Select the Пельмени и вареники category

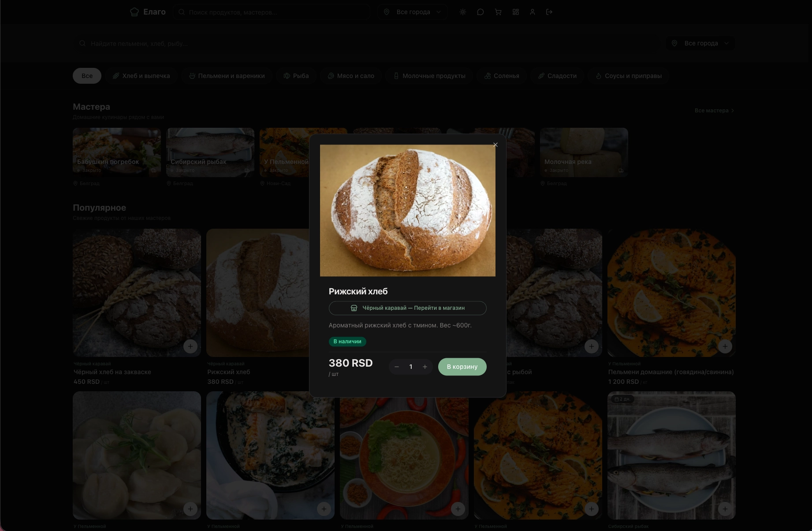pyautogui.click(x=227, y=76)
